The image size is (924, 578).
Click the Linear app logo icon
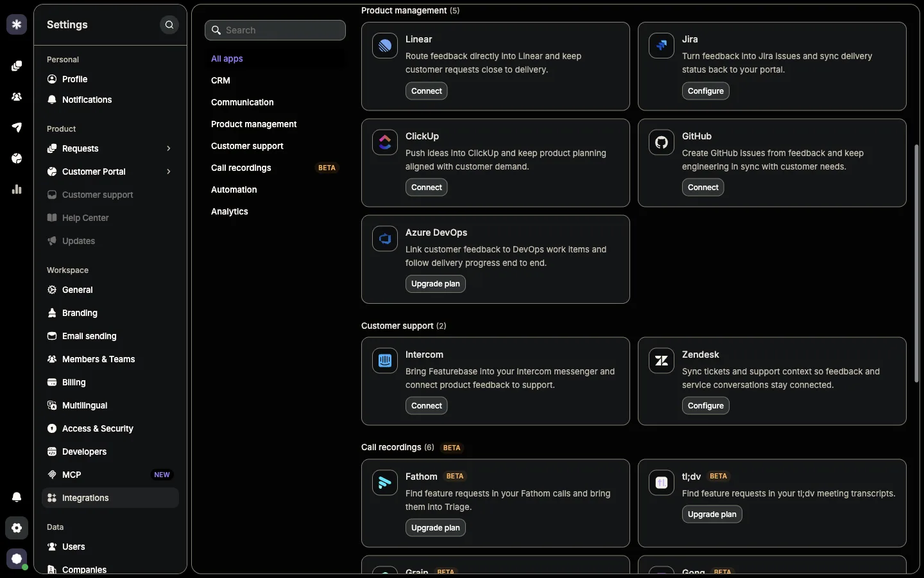pyautogui.click(x=385, y=46)
